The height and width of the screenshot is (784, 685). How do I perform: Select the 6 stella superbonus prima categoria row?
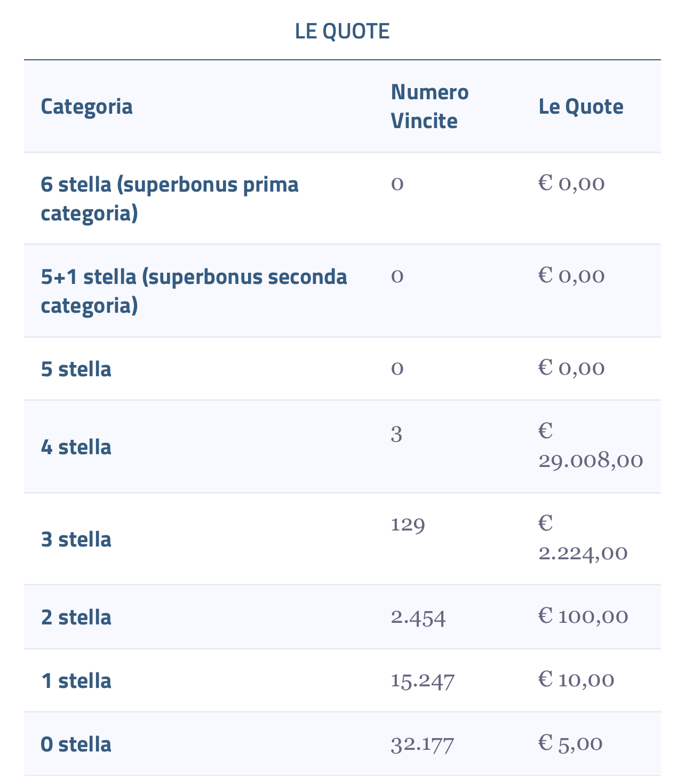pyautogui.click(x=342, y=199)
